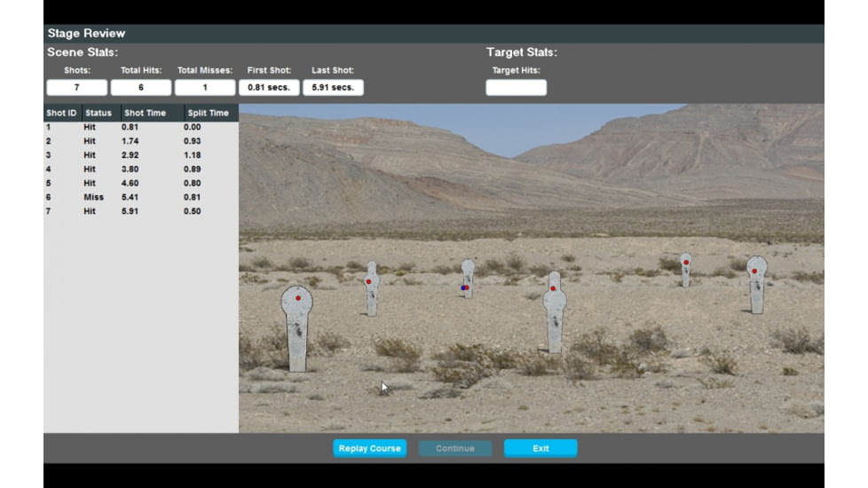The height and width of the screenshot is (488, 868).
Task: Select shot 7 row with 0.50 split
Action: click(140, 211)
